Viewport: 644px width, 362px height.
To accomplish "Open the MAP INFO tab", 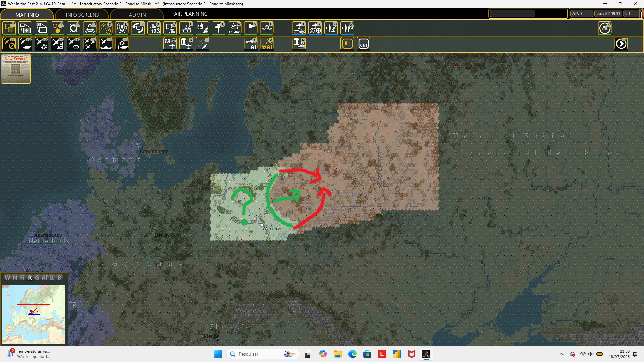I will 27,15.
